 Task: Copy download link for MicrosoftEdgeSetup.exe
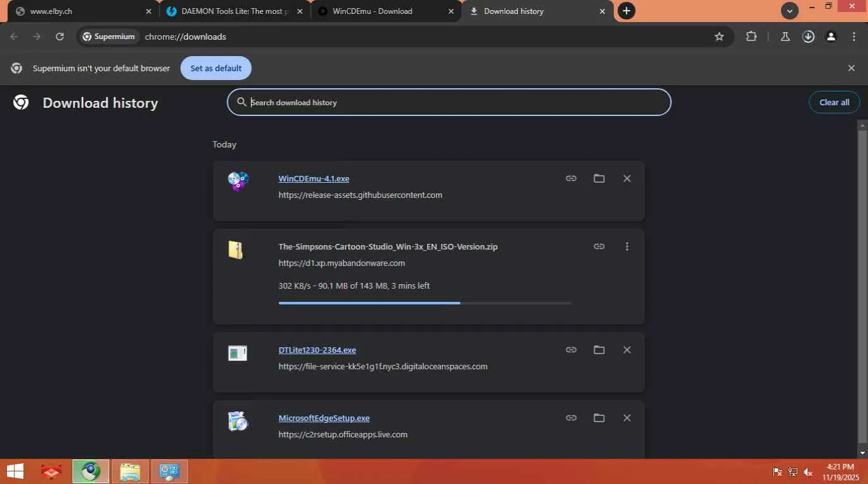(x=571, y=418)
